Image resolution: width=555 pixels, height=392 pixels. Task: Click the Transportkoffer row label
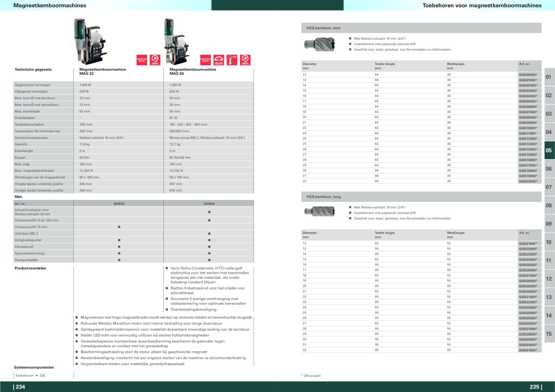tap(27, 260)
